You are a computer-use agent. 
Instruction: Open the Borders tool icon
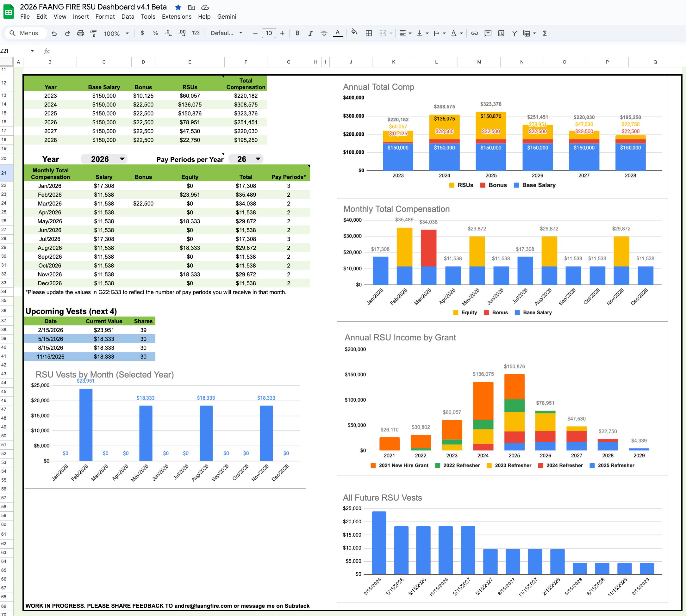click(369, 33)
